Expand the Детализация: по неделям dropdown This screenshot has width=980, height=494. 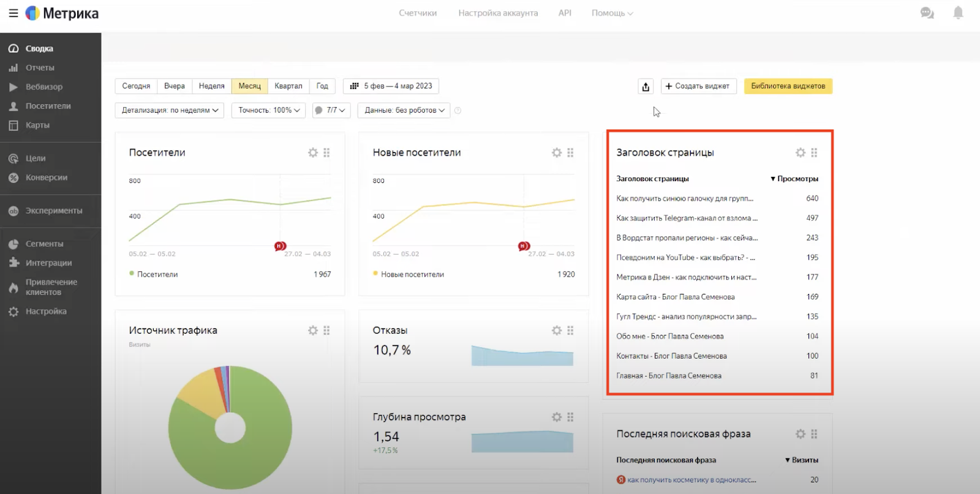(x=170, y=110)
